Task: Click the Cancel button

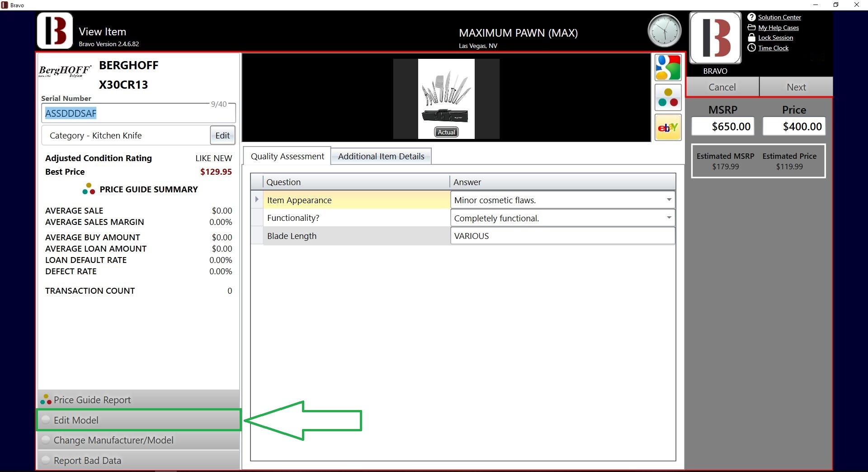Action: [722, 87]
